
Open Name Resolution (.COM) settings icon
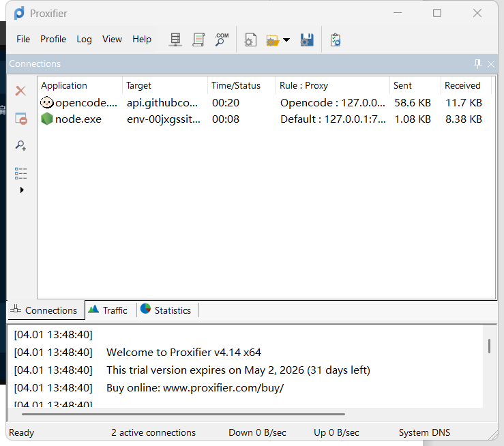222,40
